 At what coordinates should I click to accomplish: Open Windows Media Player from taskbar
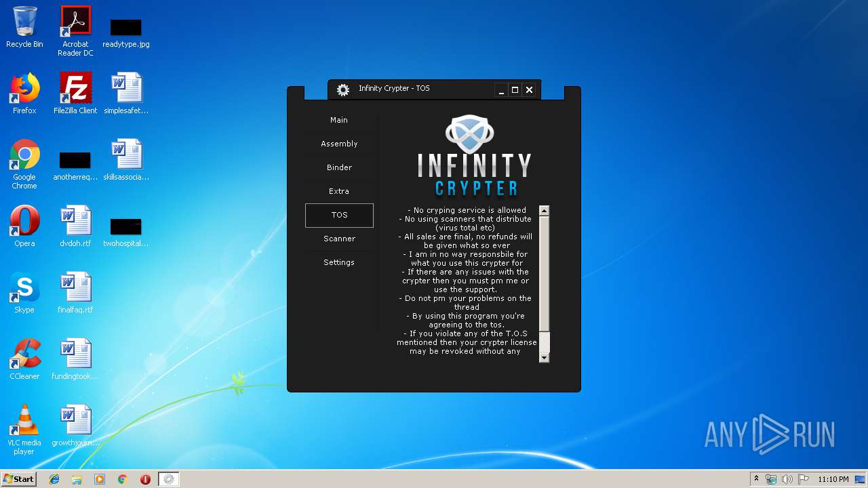point(100,479)
